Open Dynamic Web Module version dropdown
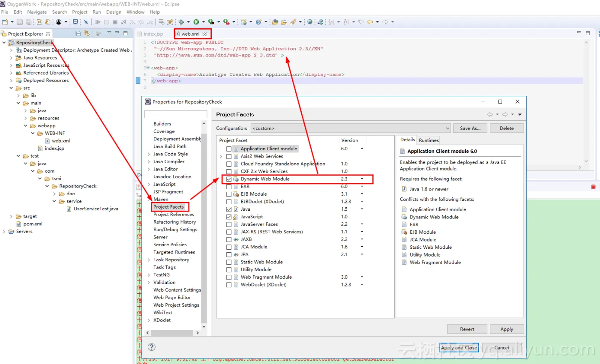600x364 pixels. click(362, 179)
